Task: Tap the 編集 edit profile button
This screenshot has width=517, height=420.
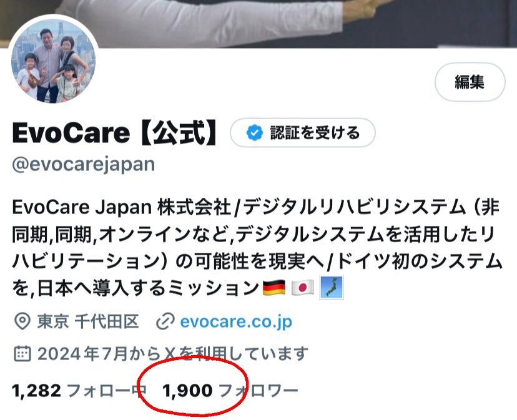Action: click(x=470, y=82)
